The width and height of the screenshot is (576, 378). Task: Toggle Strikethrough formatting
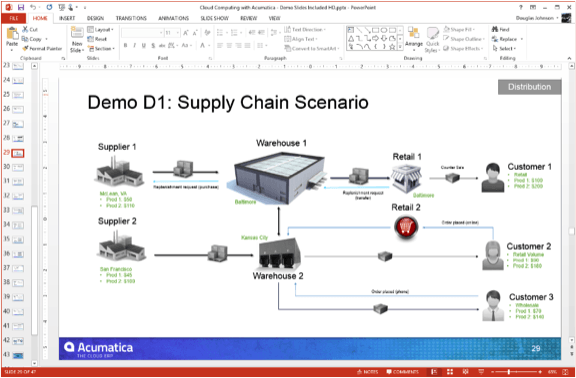click(x=162, y=46)
